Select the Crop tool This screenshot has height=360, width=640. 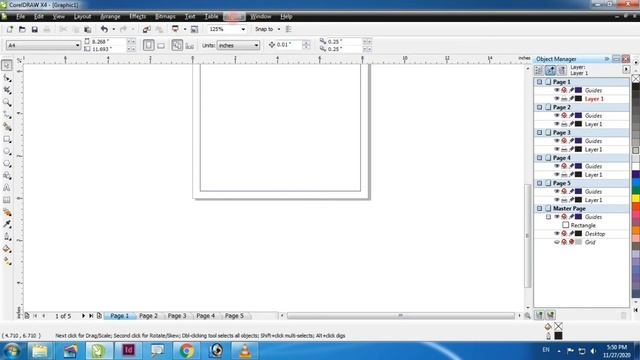point(7,90)
